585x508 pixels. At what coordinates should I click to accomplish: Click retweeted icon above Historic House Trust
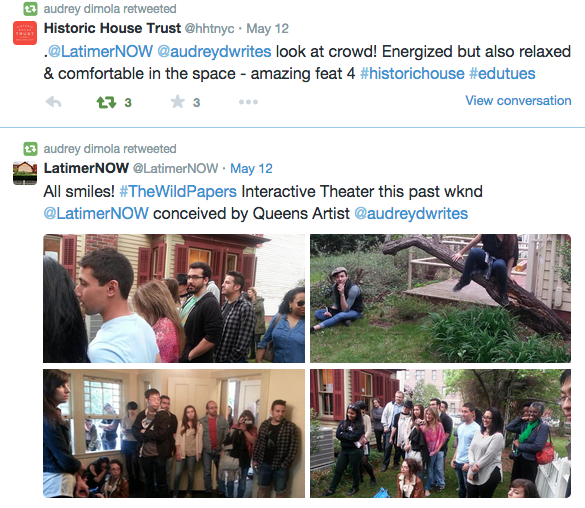30,9
